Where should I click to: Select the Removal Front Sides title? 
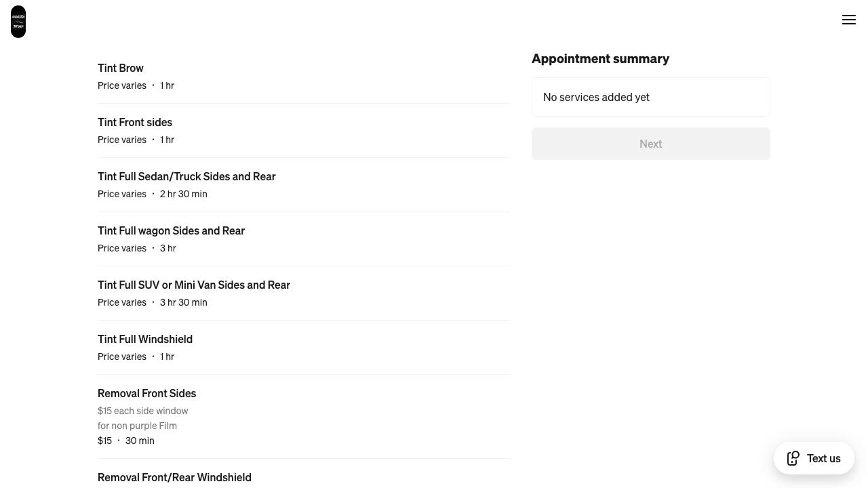click(146, 393)
